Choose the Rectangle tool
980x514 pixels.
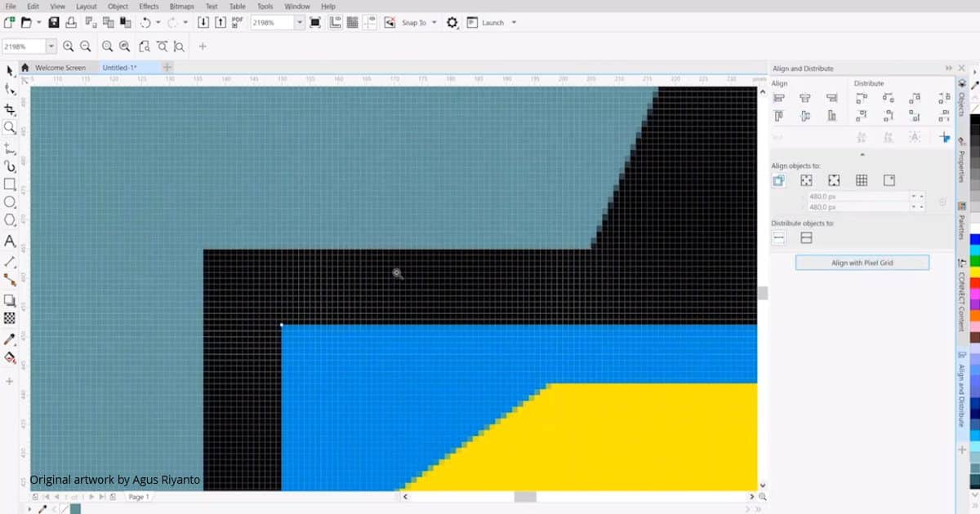10,184
